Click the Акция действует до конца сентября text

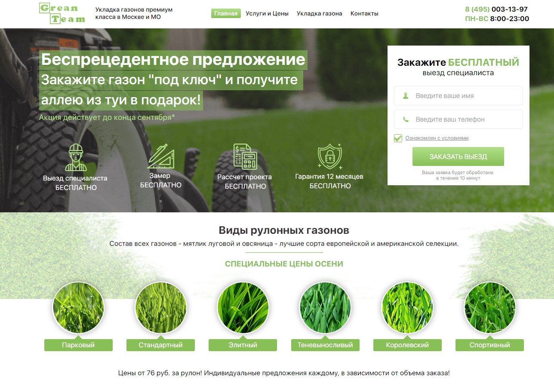(x=107, y=117)
